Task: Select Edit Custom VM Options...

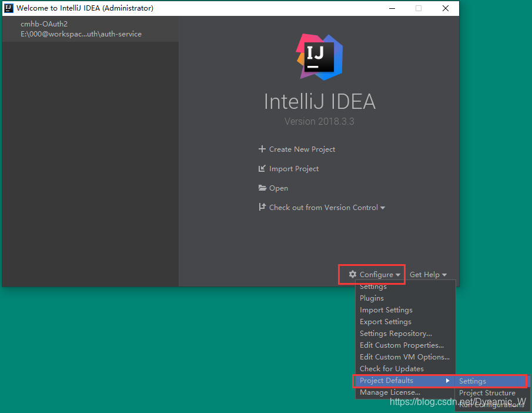Action: coord(406,357)
